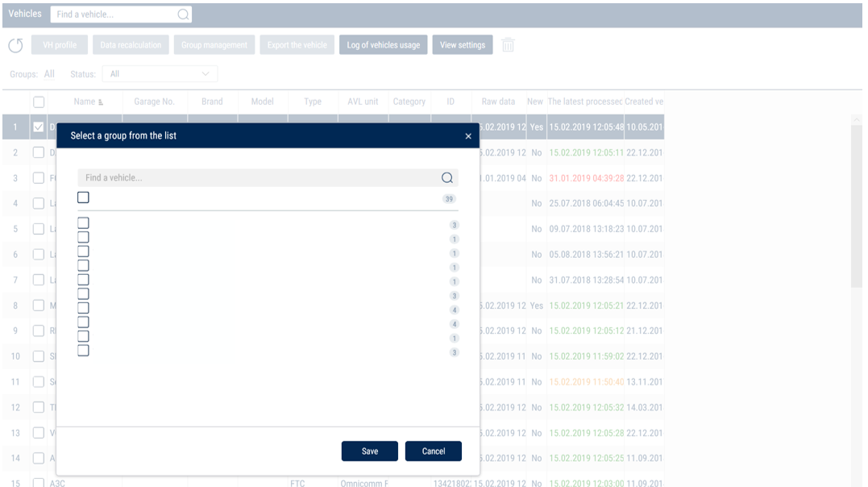Click the VH profile button
This screenshot has height=487, width=868.
tap(59, 45)
